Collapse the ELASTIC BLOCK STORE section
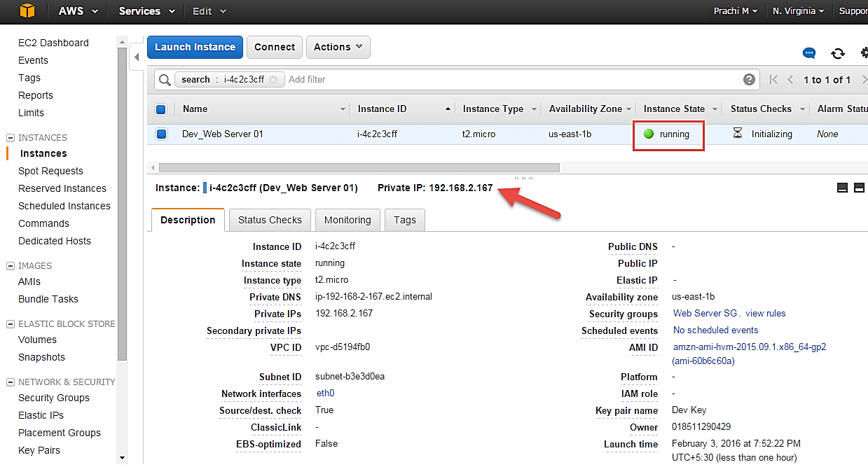 point(11,324)
